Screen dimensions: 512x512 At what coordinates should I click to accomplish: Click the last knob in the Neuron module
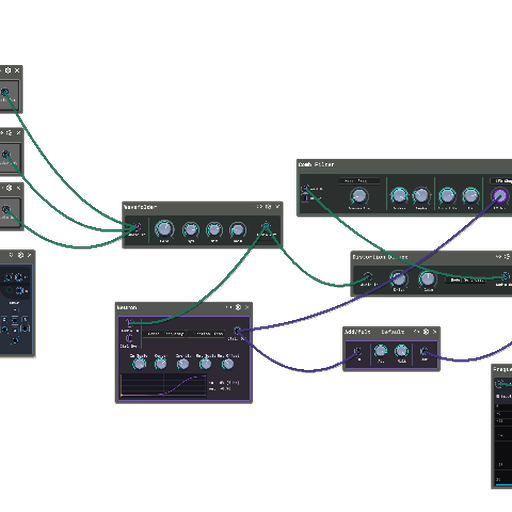tap(228, 364)
